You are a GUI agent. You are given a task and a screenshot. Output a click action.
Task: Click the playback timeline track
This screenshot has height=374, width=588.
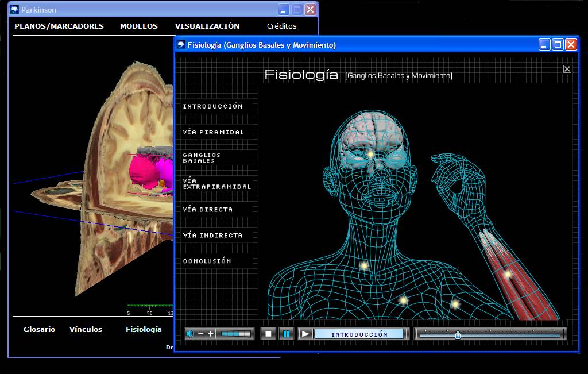click(490, 336)
